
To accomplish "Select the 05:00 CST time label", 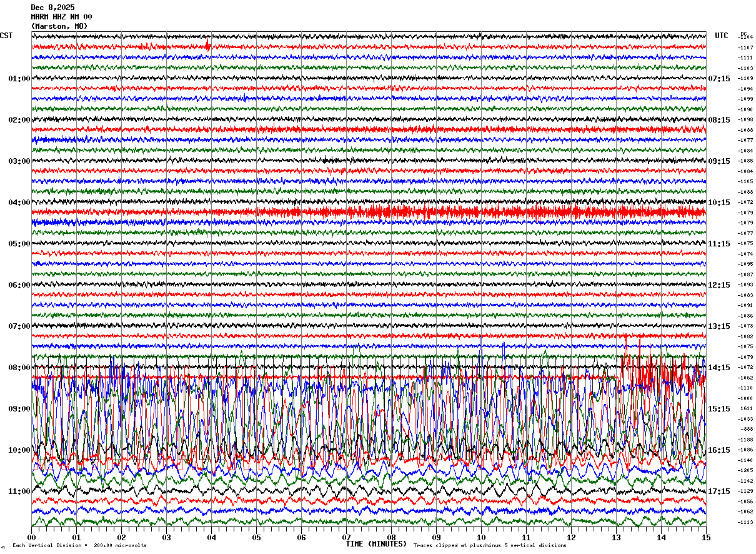I will click(19, 244).
